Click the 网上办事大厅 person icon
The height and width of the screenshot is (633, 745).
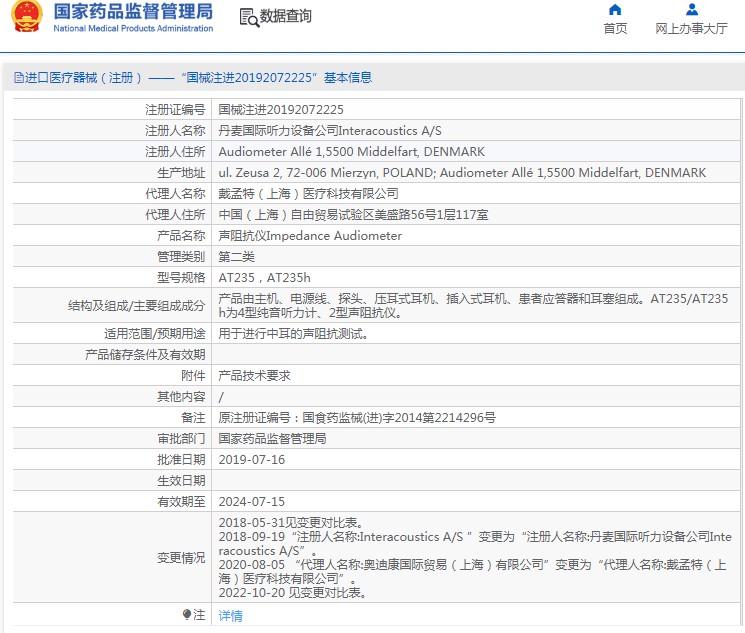(x=691, y=10)
